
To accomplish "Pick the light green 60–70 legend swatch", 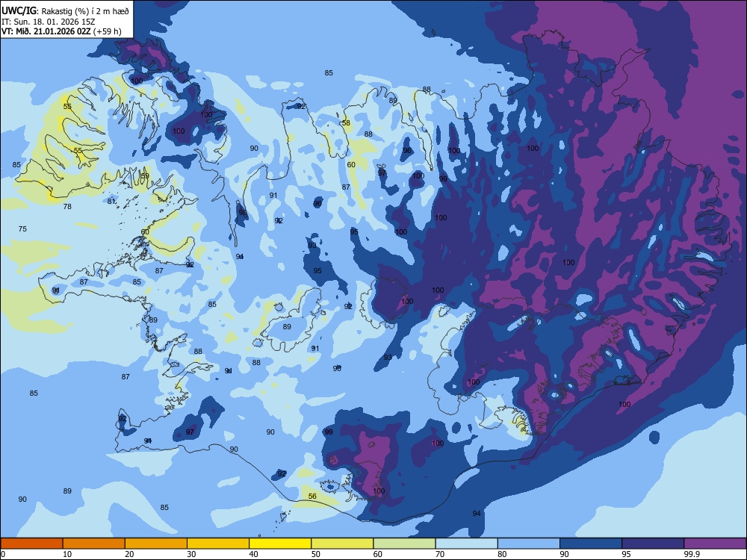I will [x=404, y=544].
